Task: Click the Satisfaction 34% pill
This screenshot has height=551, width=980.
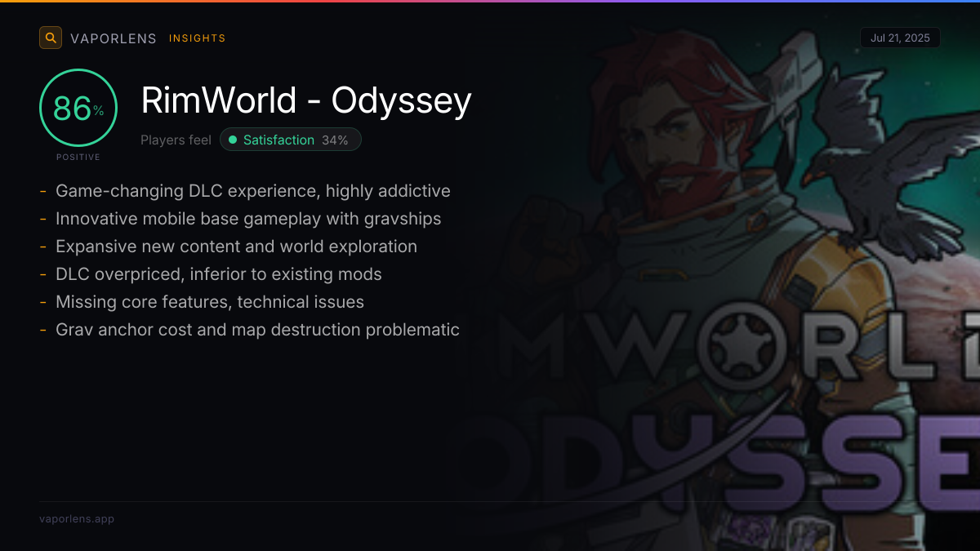Action: tap(290, 140)
